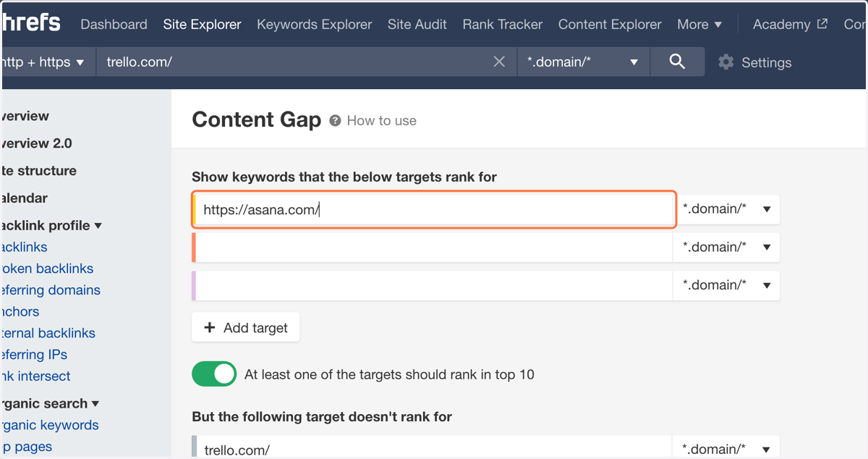Viewport: 868px width, 459px height.
Task: Expand the More menu
Action: tap(699, 25)
